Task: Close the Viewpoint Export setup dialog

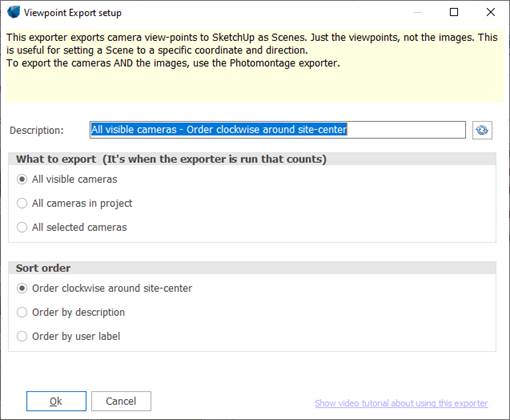Action: pos(491,12)
